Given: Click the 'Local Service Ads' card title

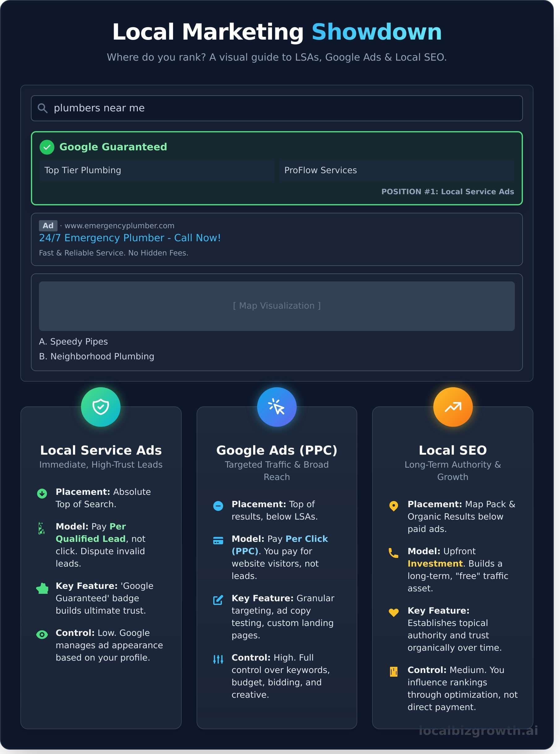Looking at the screenshot, I should click(x=101, y=450).
